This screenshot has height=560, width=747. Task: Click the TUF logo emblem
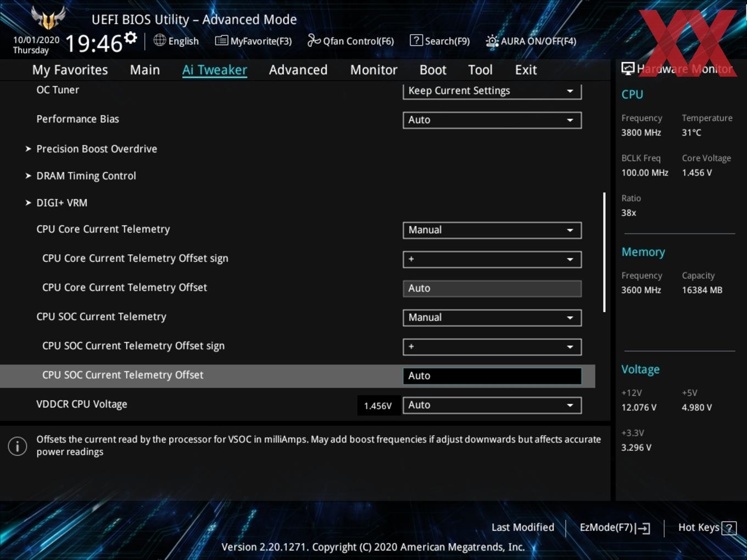coord(48,18)
